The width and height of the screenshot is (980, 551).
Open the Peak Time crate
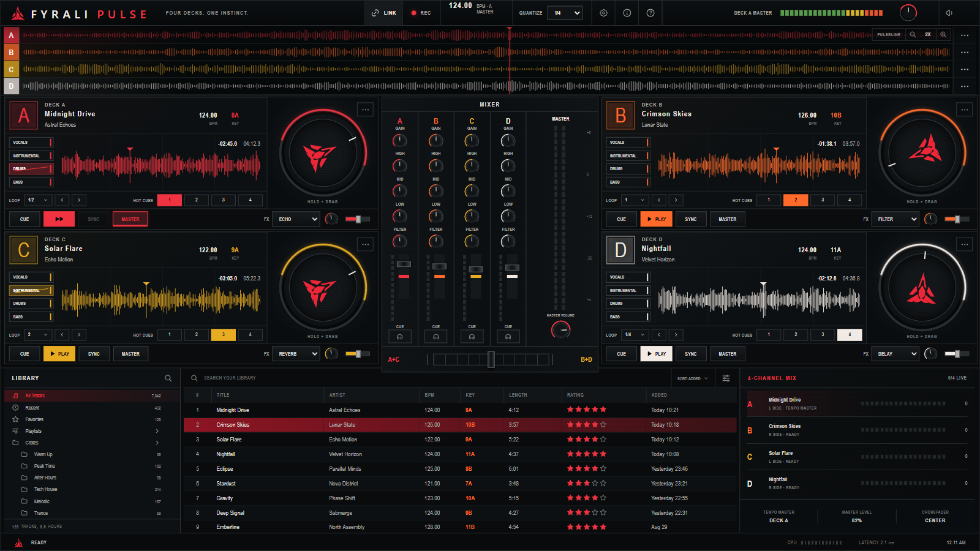tap(92, 466)
